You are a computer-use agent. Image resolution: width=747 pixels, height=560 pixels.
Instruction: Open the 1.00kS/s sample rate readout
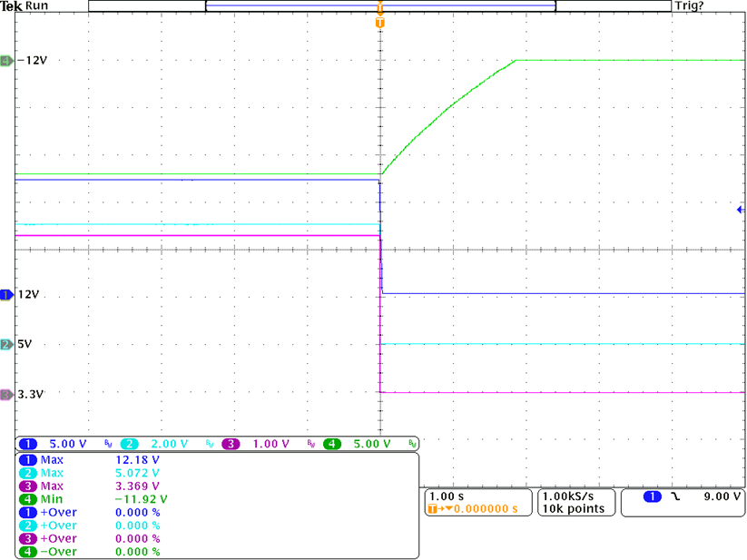point(567,496)
